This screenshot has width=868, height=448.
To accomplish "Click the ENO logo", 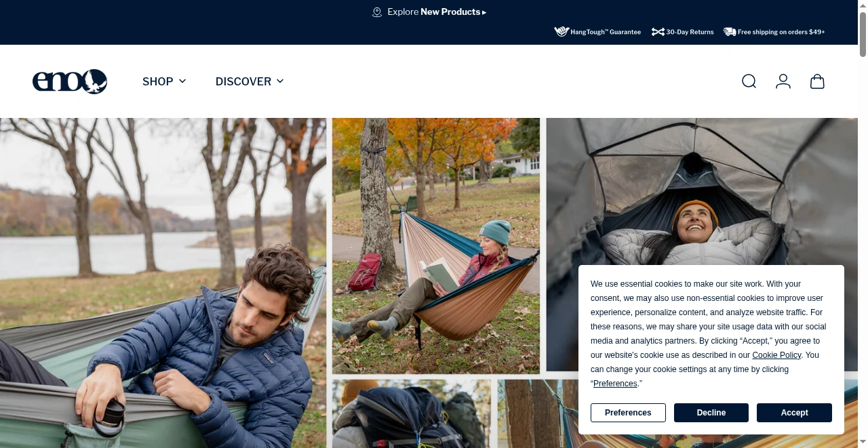I will pos(70,81).
